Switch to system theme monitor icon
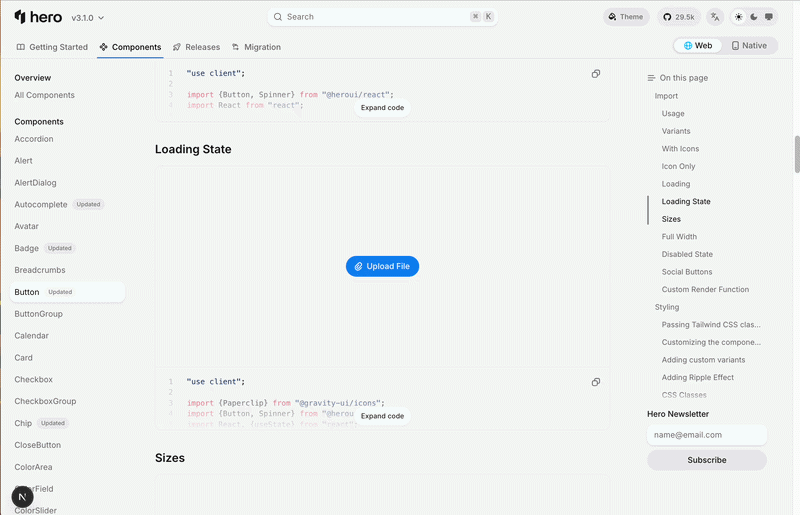The image size is (800, 515). pyautogui.click(x=768, y=17)
